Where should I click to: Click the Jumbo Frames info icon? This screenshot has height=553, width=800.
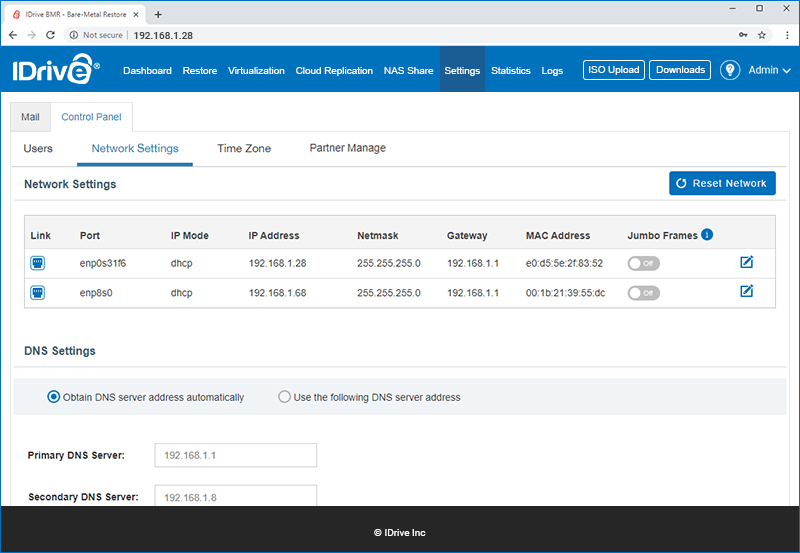click(707, 235)
